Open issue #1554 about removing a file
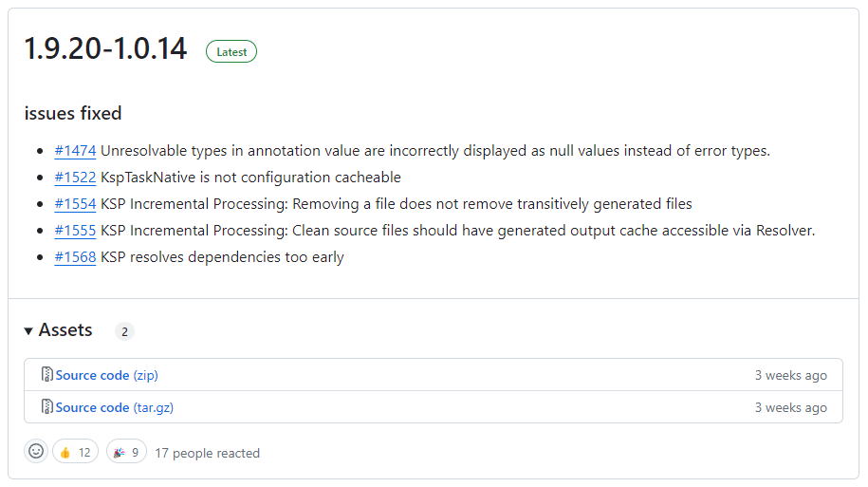This screenshot has height=487, width=868. [75, 204]
